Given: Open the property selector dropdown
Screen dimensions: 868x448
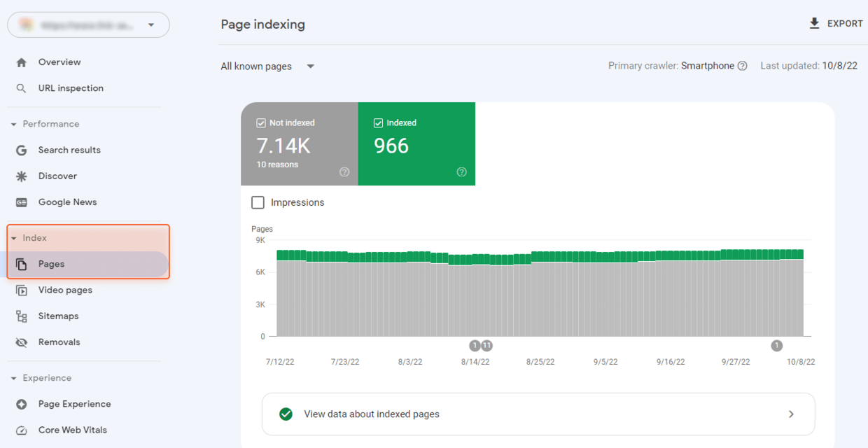Looking at the screenshot, I should (x=150, y=24).
